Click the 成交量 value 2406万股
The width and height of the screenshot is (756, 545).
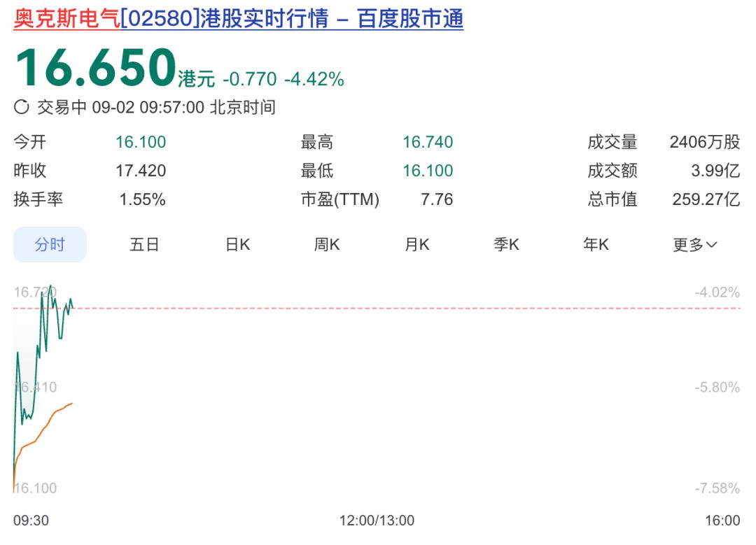705,141
